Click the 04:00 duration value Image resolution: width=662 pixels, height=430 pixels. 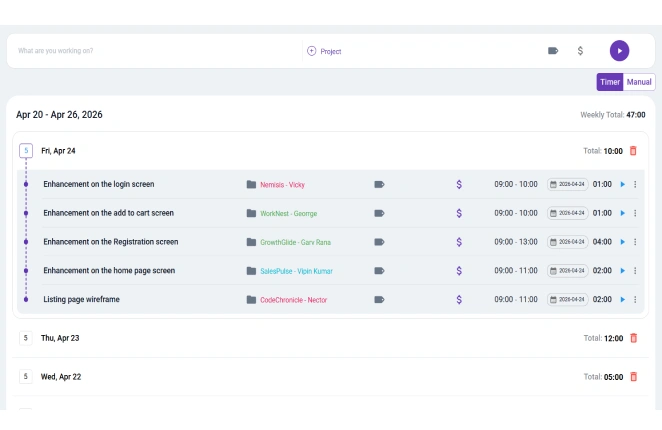[x=602, y=242]
